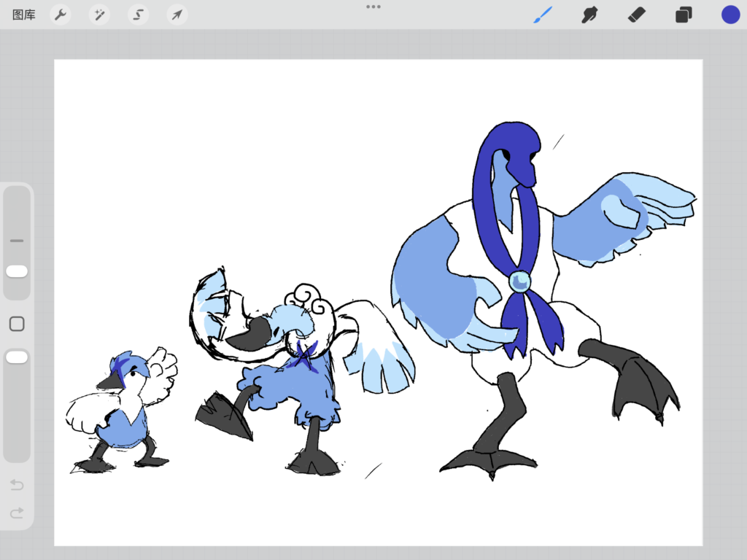Tap the brush opacity slider

[x=16, y=357]
